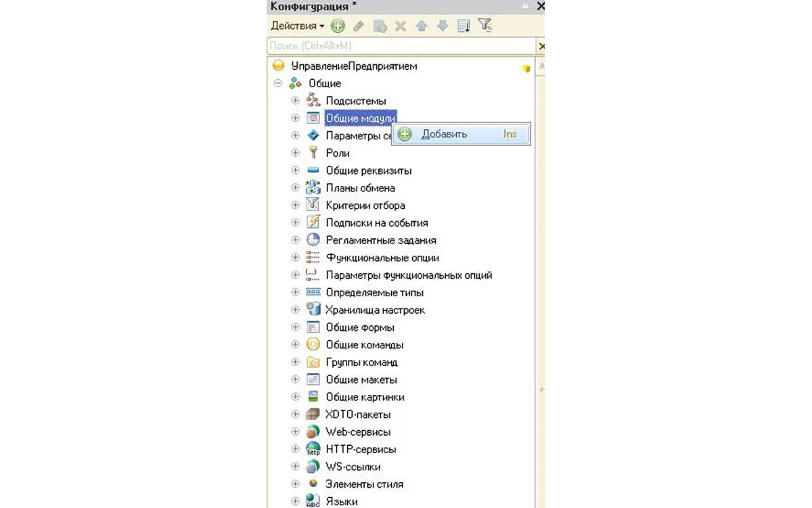
Task: Click the Web-сервисы globe icon
Action: 313,432
